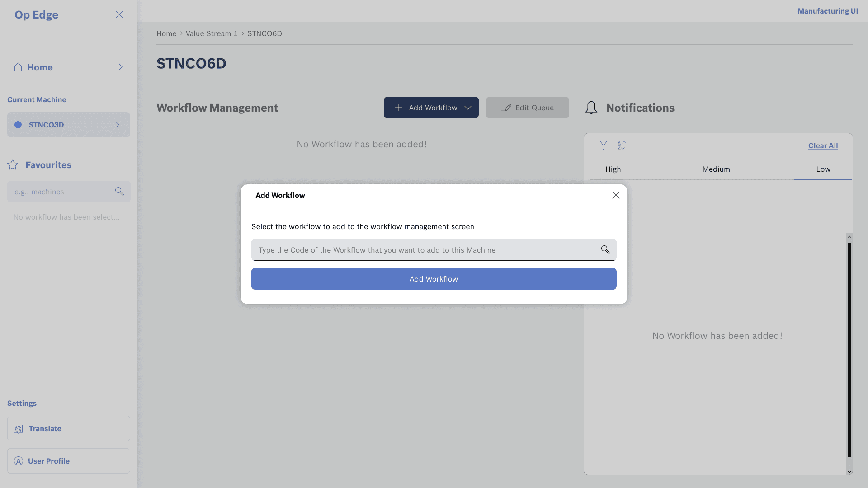Click the search magnifier in workflow code field
Image resolution: width=868 pixels, height=488 pixels.
point(605,250)
